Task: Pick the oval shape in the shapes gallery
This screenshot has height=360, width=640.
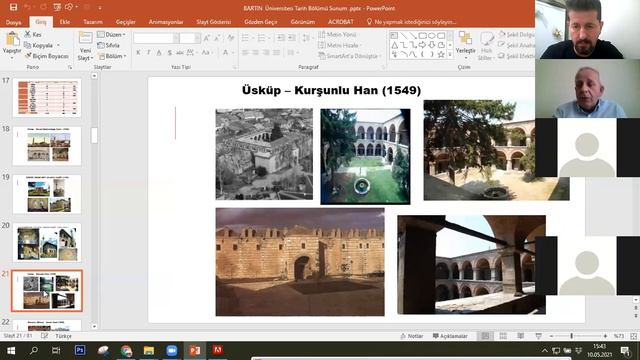Action: (x=431, y=36)
